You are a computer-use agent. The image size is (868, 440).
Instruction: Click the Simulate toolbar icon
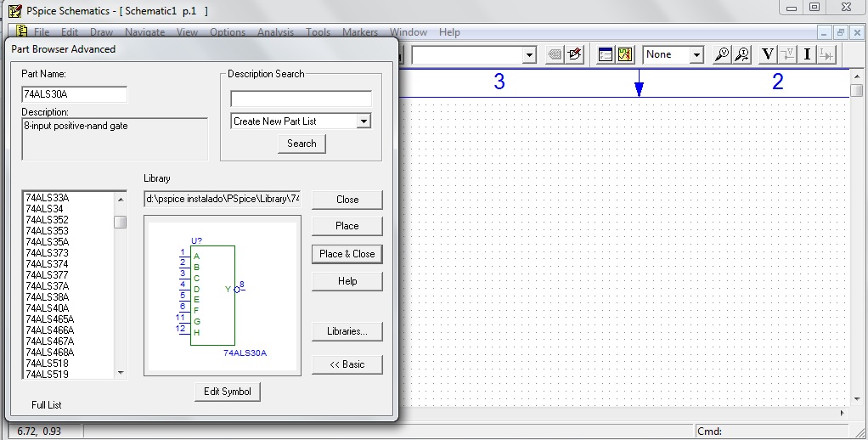pyautogui.click(x=626, y=54)
